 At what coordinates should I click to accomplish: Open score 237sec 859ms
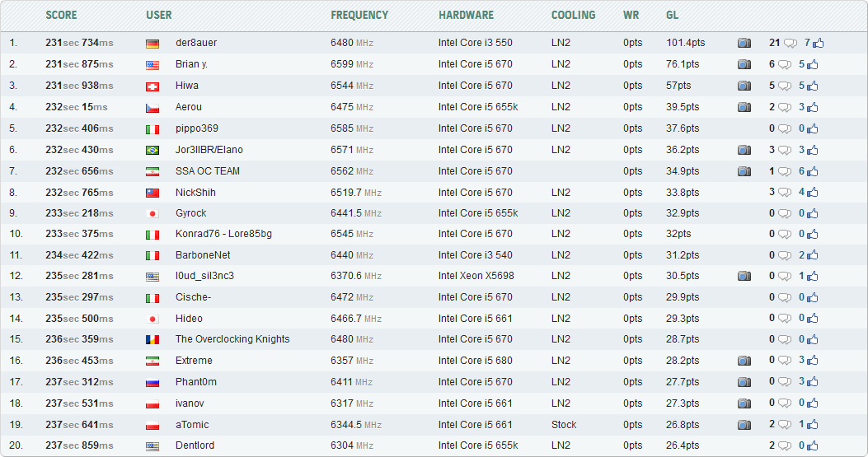79,445
